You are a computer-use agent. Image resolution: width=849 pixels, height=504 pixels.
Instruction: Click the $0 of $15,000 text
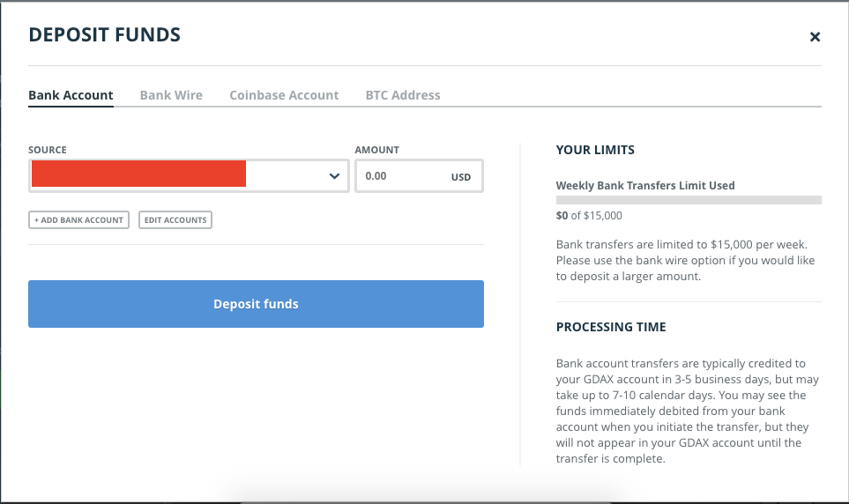coord(589,215)
